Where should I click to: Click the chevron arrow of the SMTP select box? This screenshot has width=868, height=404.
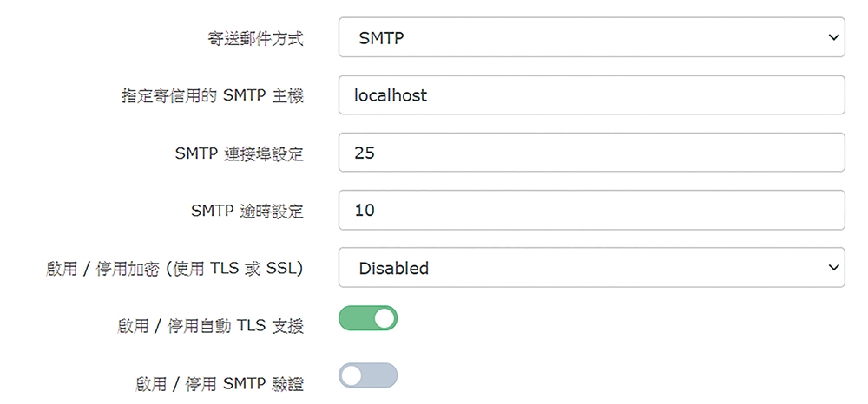click(833, 37)
